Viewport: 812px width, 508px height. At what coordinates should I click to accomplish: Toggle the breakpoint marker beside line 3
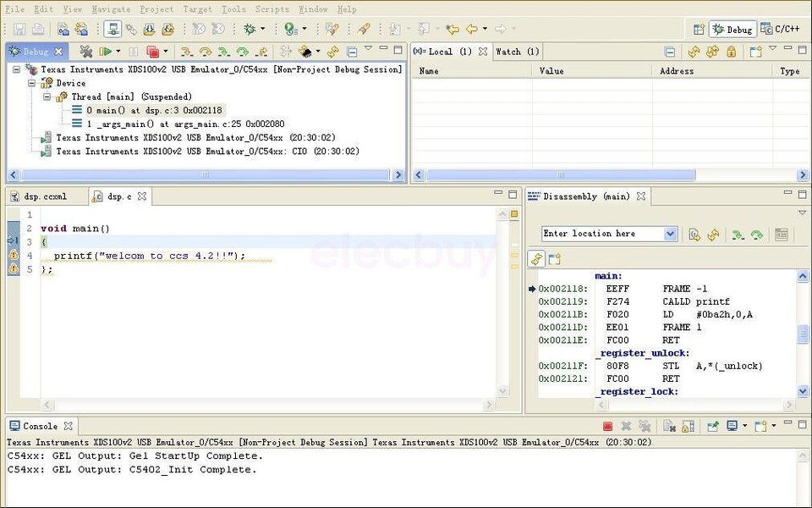click(14, 240)
